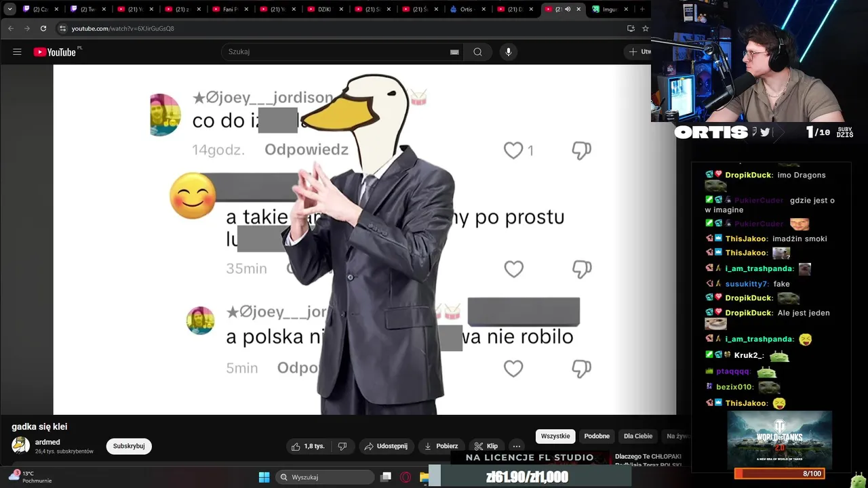Like the video with 1,8 tys. thumbs up
The image size is (868, 488).
tap(308, 446)
